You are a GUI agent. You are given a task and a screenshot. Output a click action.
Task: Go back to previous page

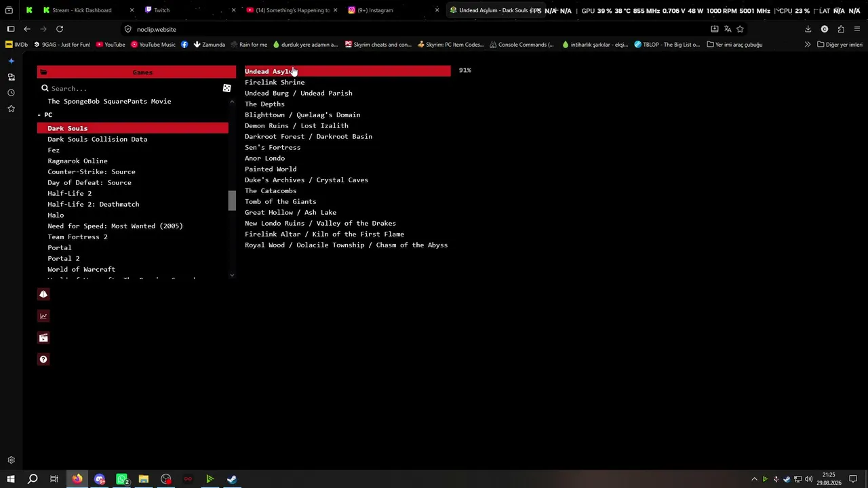(27, 29)
